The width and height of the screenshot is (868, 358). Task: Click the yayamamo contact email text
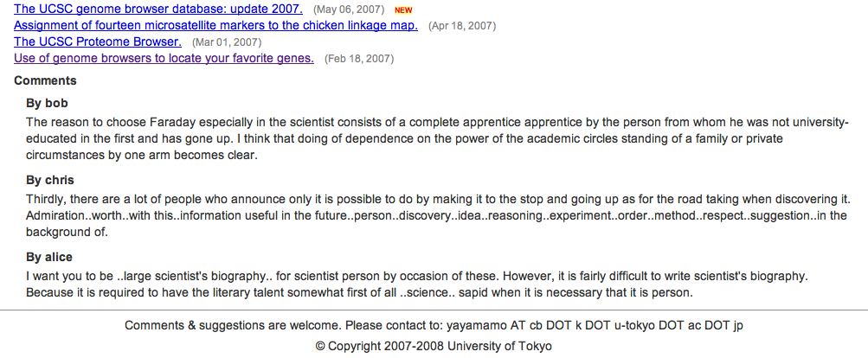[595, 325]
